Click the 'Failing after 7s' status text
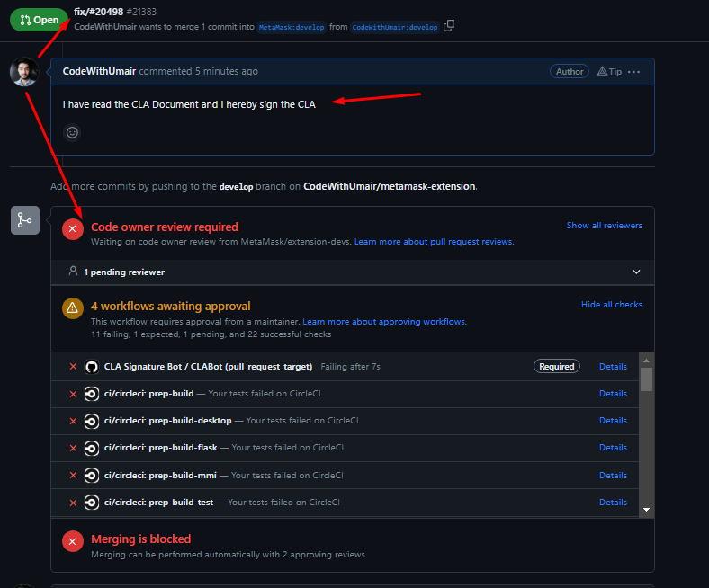 (x=350, y=367)
